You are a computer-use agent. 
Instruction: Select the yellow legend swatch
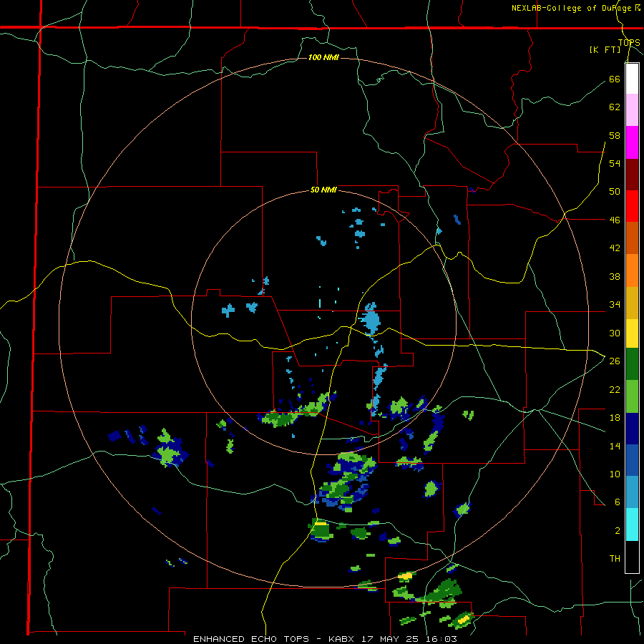coord(632,333)
